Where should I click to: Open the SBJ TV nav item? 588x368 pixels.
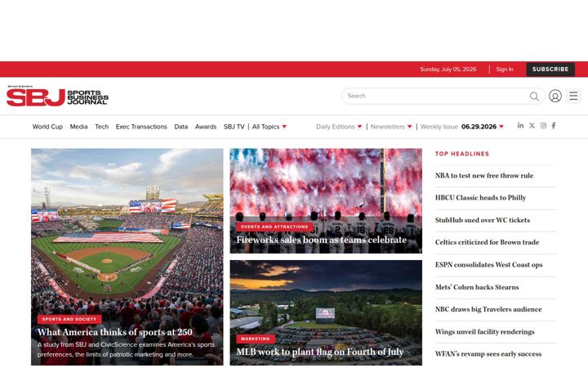point(234,127)
